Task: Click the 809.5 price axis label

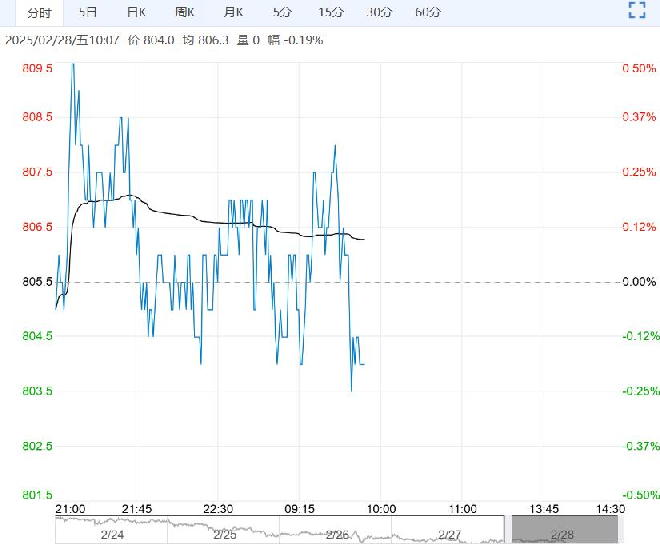Action: (37, 68)
